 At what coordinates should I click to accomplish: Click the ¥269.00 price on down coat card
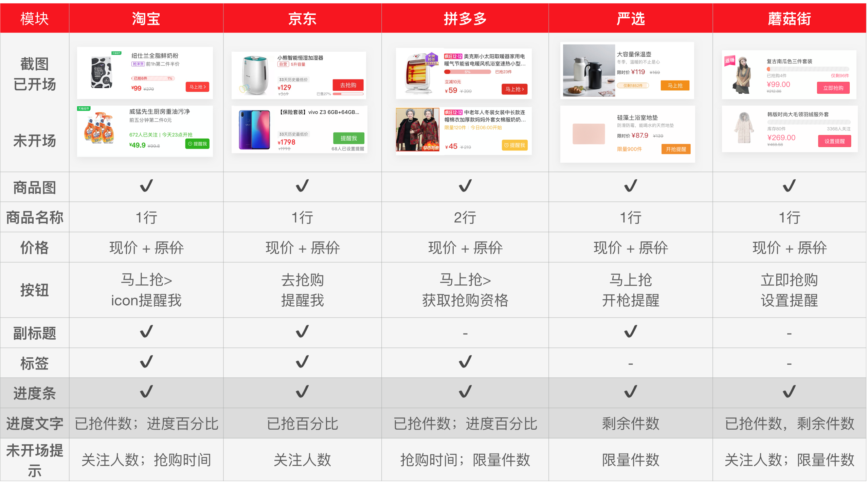(x=781, y=138)
